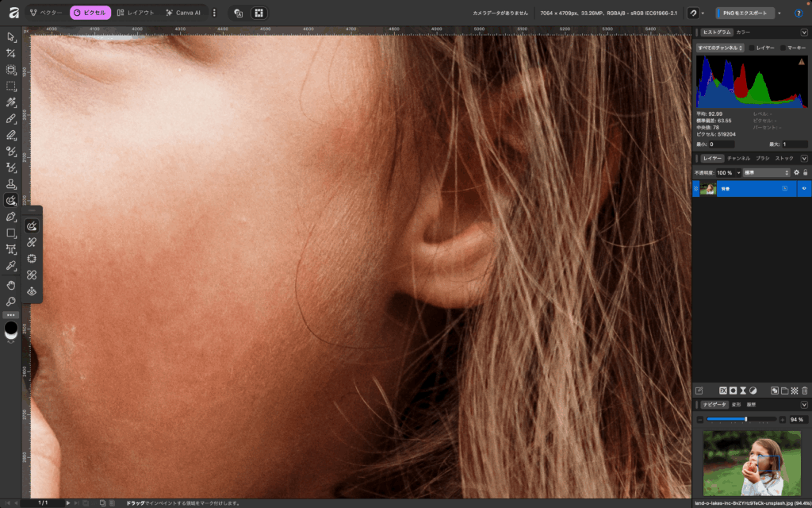The width and height of the screenshot is (812, 508).
Task: Select the Zoom magnifier tool
Action: [x=11, y=301]
